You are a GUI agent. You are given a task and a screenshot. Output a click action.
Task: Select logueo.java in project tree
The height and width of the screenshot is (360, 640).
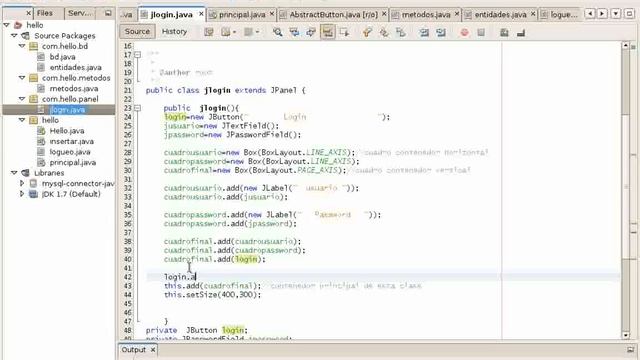pyautogui.click(x=70, y=152)
